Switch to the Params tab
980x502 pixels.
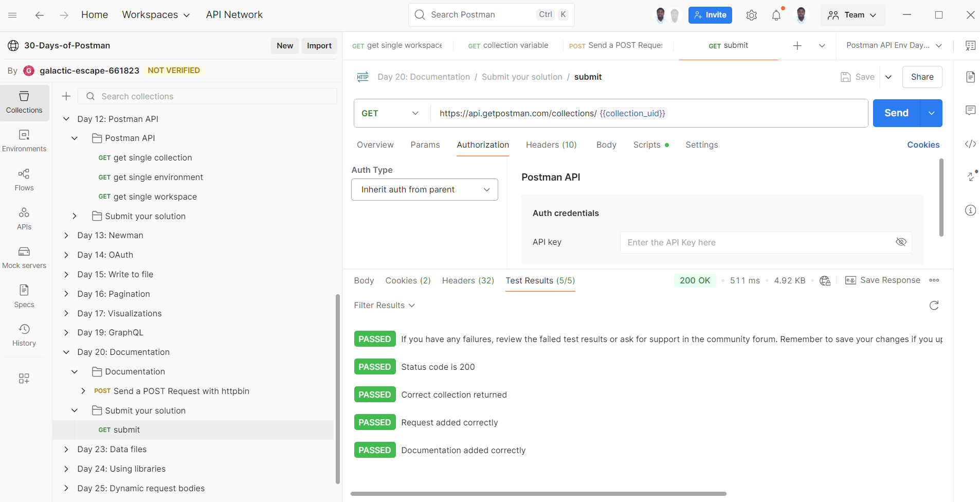[425, 145]
